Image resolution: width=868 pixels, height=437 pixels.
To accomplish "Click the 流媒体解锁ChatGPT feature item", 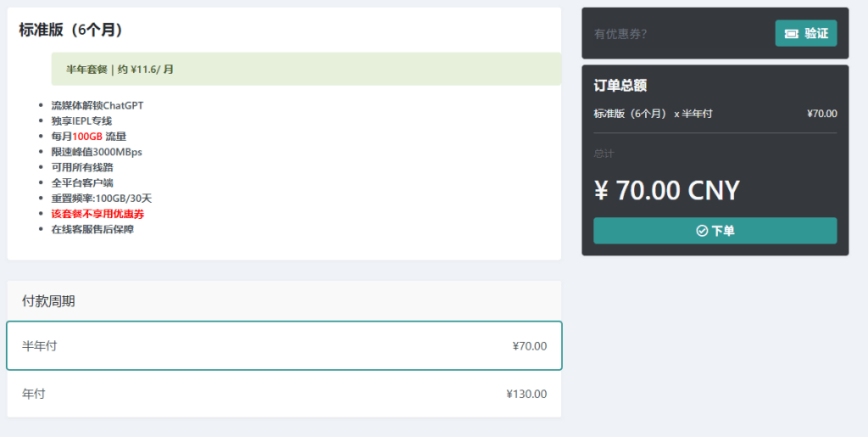I will pyautogui.click(x=97, y=105).
